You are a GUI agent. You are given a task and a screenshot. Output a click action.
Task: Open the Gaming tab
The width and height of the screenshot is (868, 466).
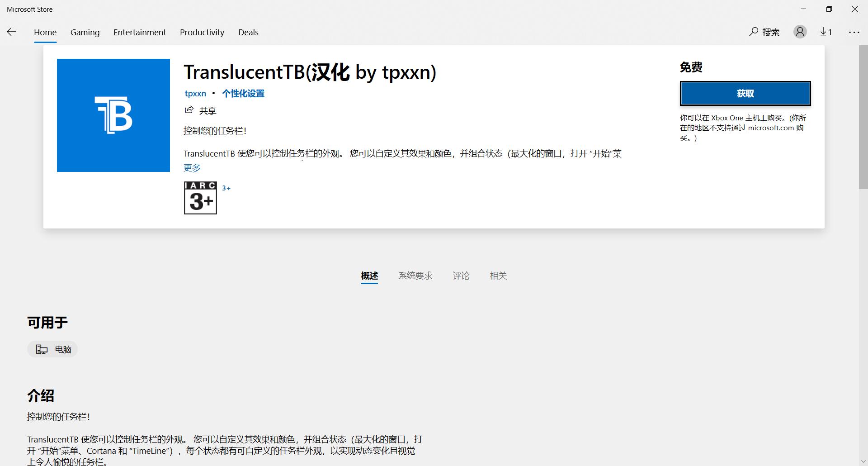click(85, 32)
